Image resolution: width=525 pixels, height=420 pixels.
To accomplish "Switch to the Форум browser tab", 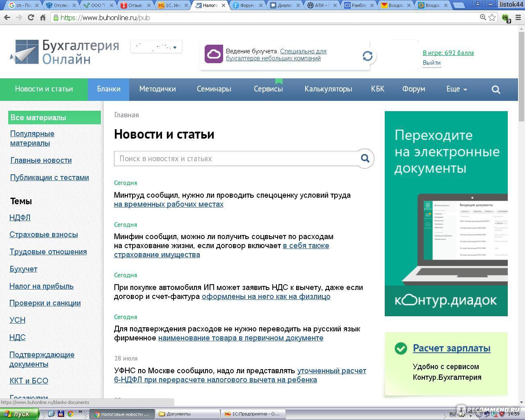I will 247,5.
